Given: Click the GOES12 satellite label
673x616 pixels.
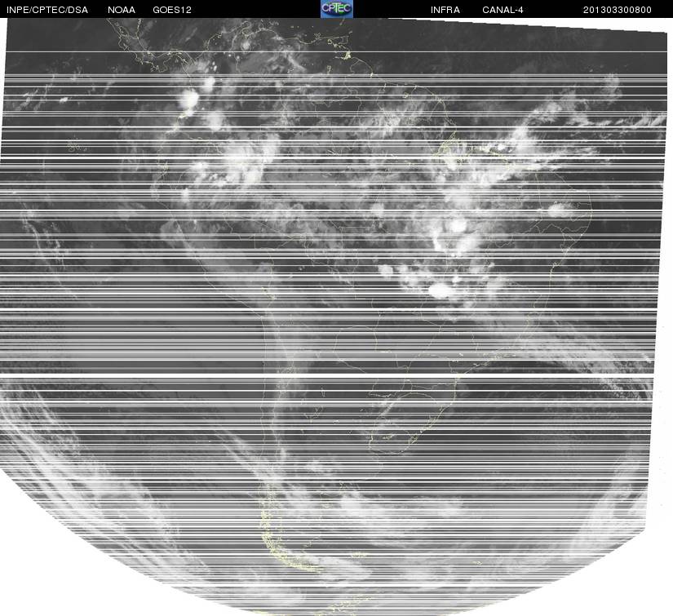Looking at the screenshot, I should (x=172, y=10).
